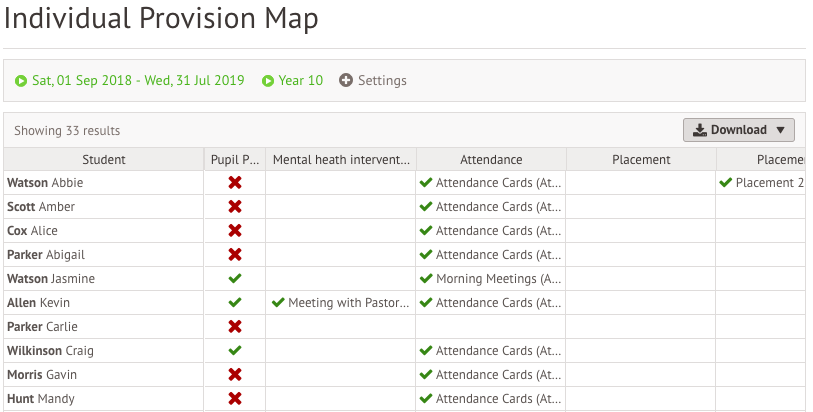The height and width of the screenshot is (412, 813).
Task: Click red cross in Scott Amber's row
Action: [x=235, y=207]
